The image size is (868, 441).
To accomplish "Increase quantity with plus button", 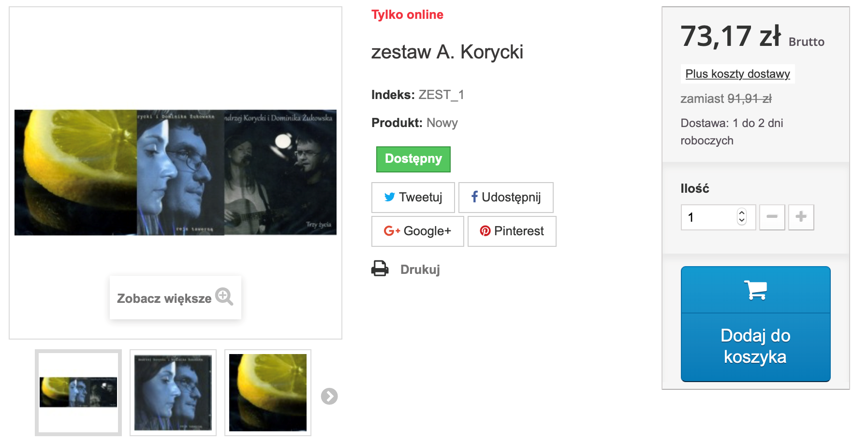I will pyautogui.click(x=801, y=217).
